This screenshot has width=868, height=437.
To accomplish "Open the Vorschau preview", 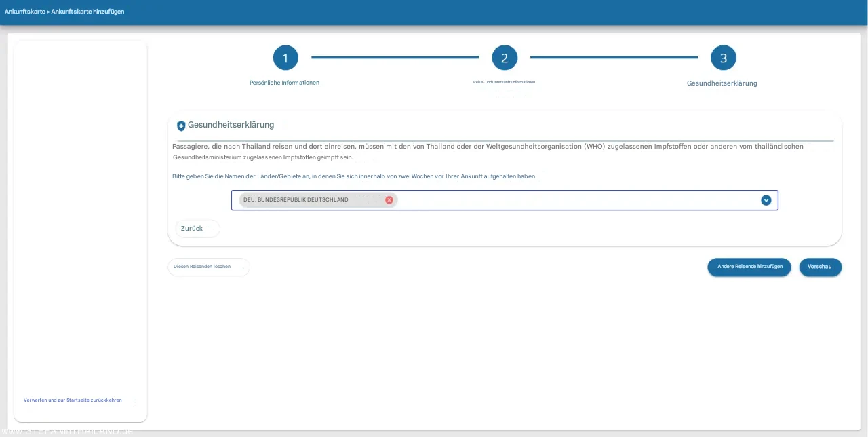I will [820, 267].
